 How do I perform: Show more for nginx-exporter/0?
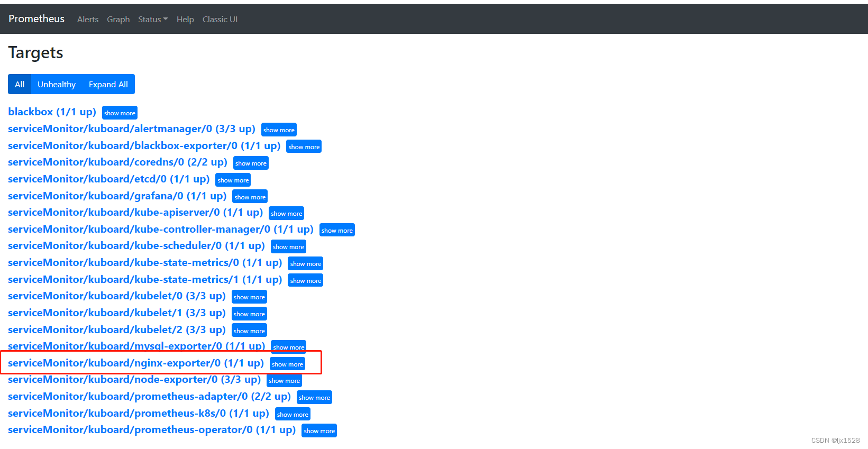(287, 364)
